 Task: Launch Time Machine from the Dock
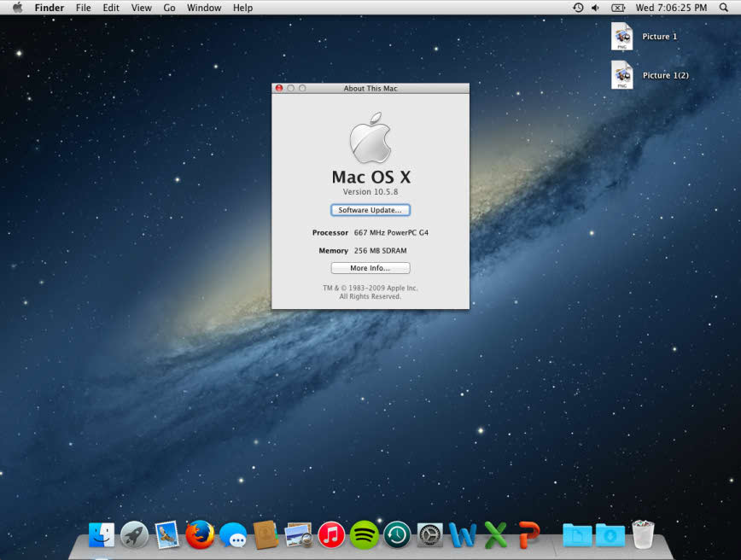click(396, 535)
